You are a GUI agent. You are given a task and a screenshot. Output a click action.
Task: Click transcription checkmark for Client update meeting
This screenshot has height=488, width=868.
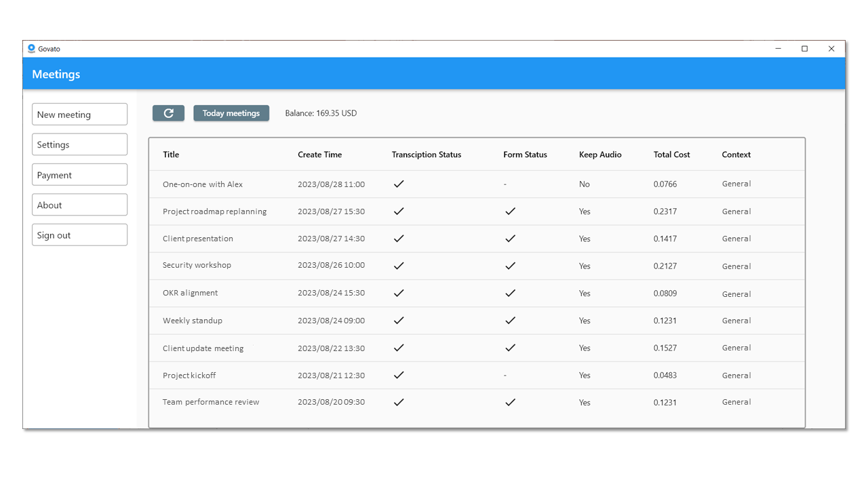[x=399, y=347]
